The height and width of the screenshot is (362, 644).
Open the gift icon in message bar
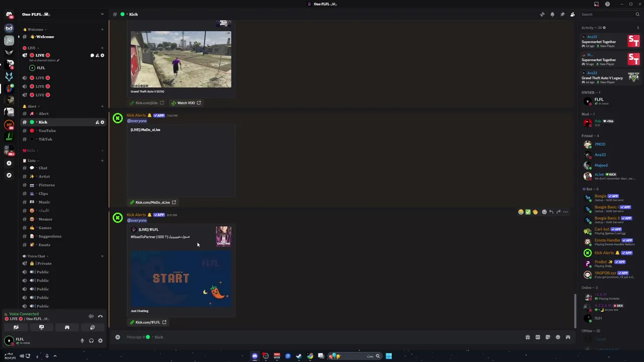click(527, 337)
